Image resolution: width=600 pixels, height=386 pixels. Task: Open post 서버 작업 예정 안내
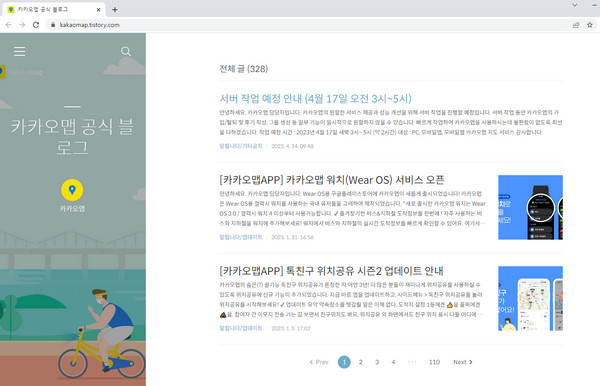point(315,98)
